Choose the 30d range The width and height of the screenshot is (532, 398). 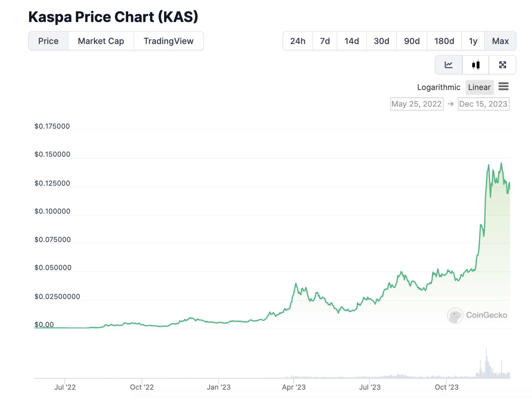coord(382,41)
